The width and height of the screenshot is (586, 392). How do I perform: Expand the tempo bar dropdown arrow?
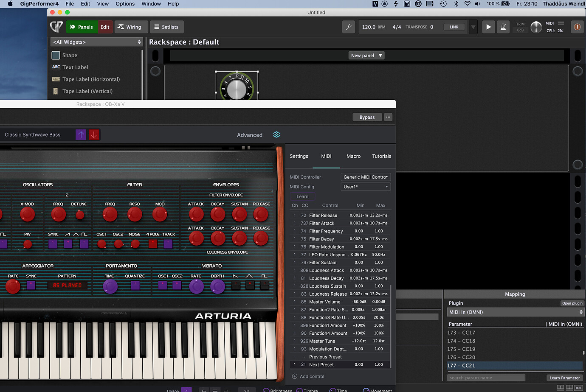pos(473,27)
